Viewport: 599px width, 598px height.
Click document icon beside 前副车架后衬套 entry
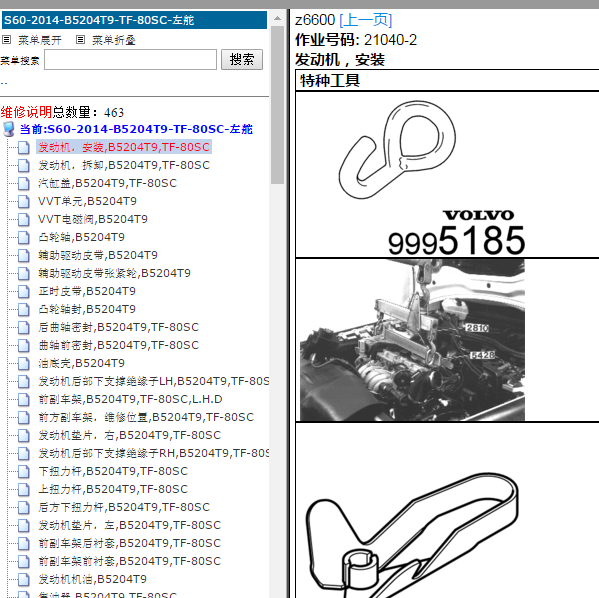[24, 543]
